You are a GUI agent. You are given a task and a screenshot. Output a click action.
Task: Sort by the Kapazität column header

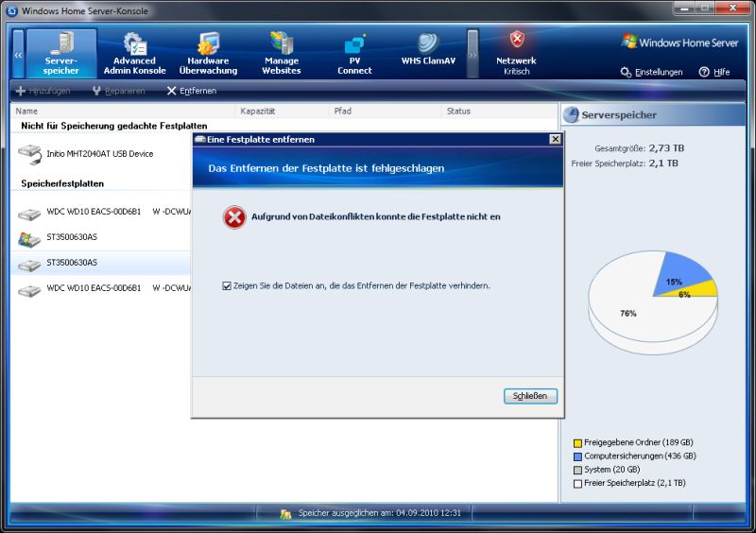283,111
